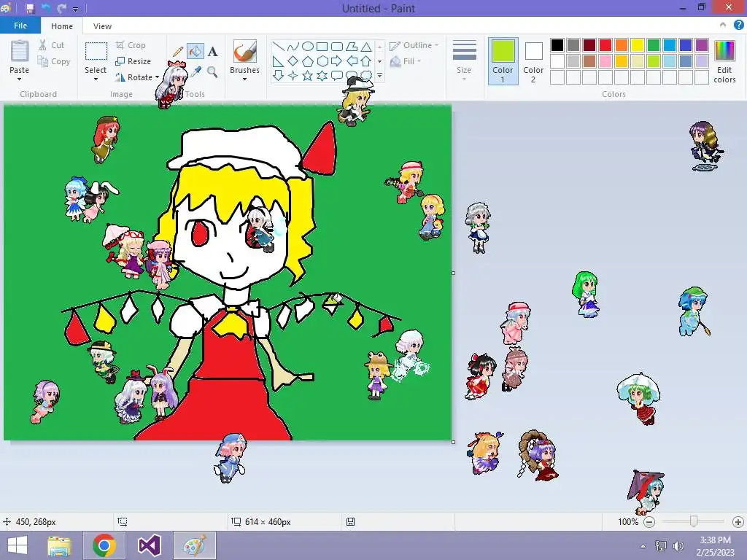Switch to the View tab
The height and width of the screenshot is (560, 747).
(x=102, y=26)
